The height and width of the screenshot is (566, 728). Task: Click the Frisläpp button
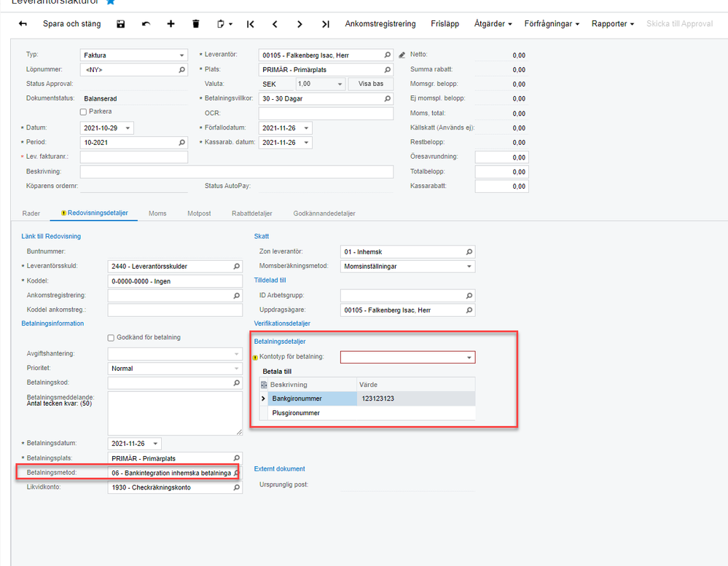(445, 24)
